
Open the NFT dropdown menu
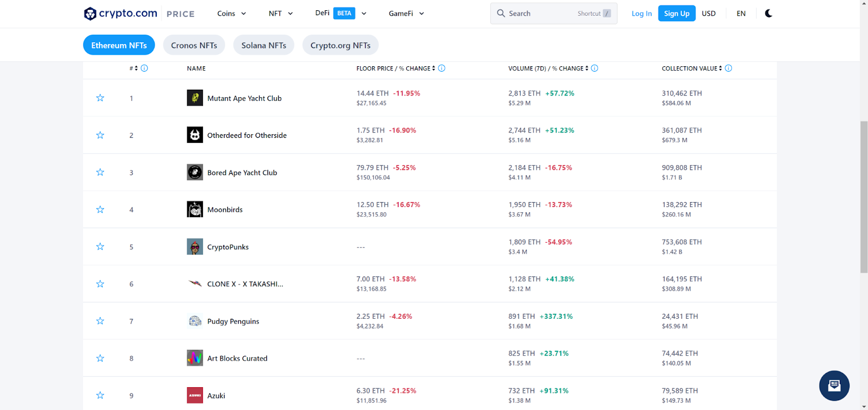click(280, 14)
